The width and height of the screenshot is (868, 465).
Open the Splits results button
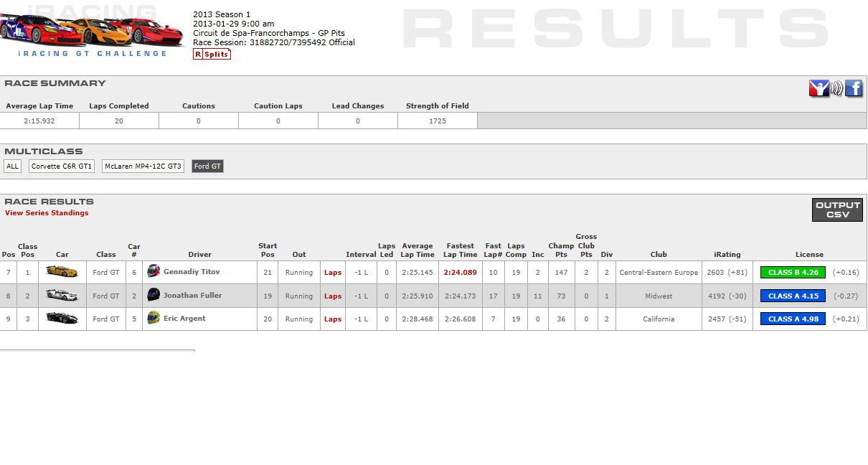212,54
